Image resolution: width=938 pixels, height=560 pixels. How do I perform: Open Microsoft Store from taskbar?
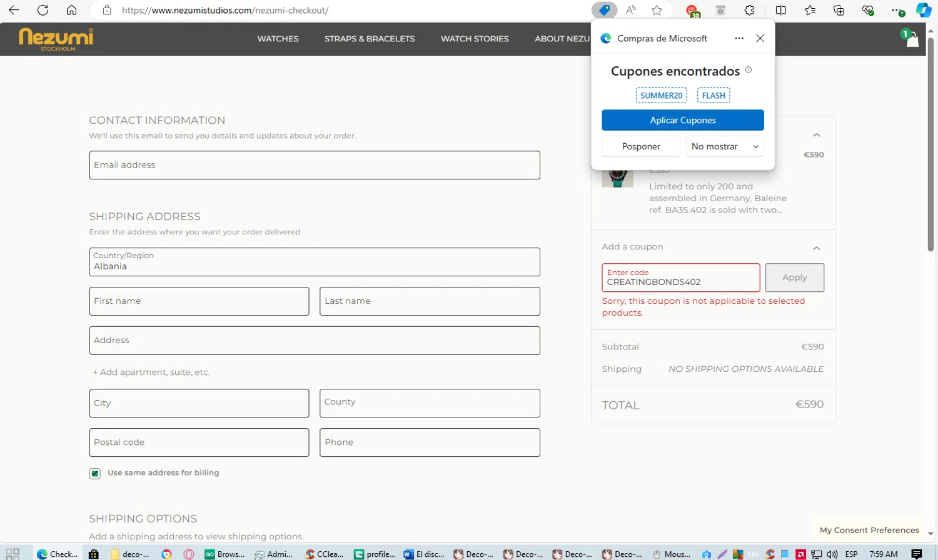[94, 554]
